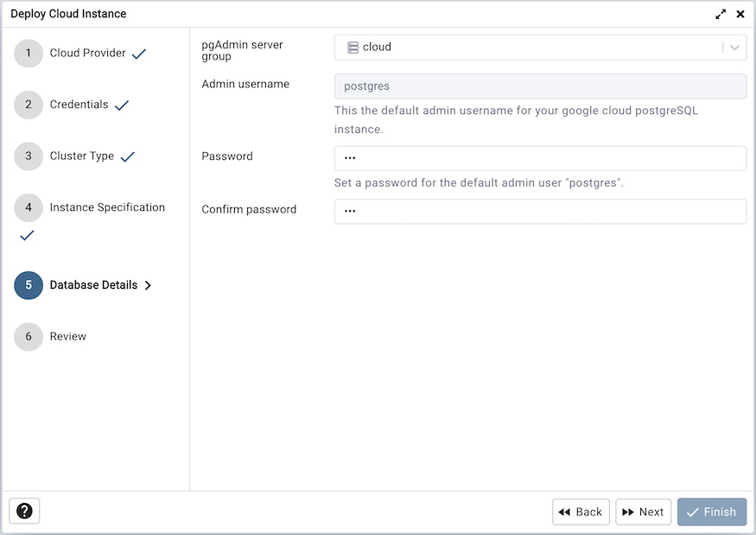The image size is (756, 535).
Task: Click the Password input field
Action: [x=540, y=158]
